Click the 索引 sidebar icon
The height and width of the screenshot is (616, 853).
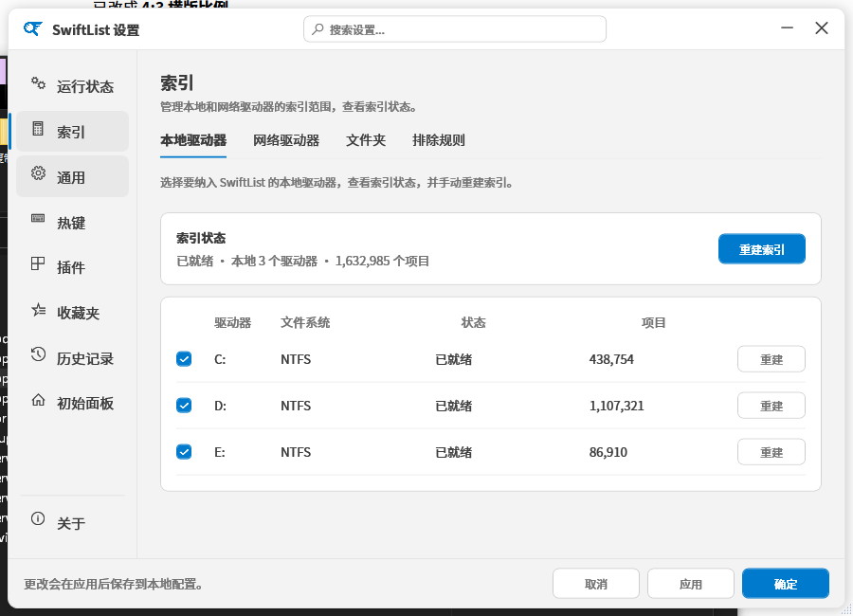pos(38,129)
